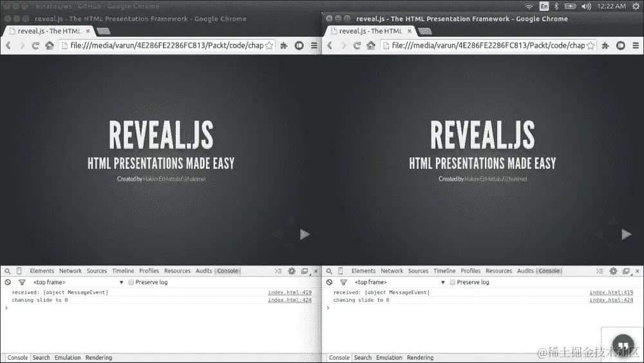Close reveal.js tab in left window
Image resolution: width=644 pixels, height=363 pixels.
point(88,31)
